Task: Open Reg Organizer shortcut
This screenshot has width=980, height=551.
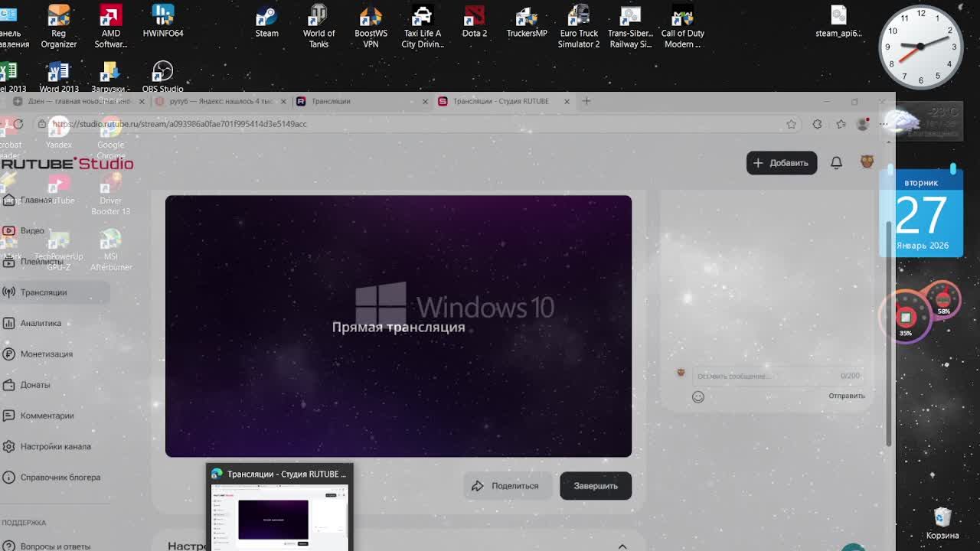Action: coord(59,26)
